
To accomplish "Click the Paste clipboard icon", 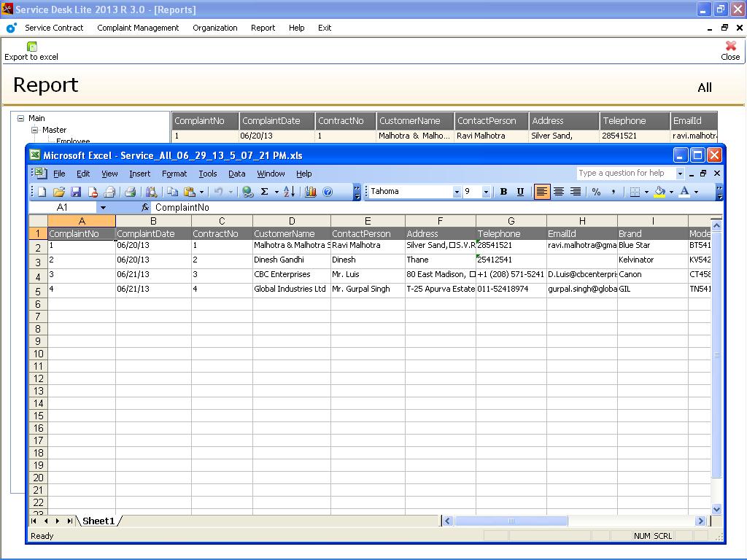I will pos(189,192).
